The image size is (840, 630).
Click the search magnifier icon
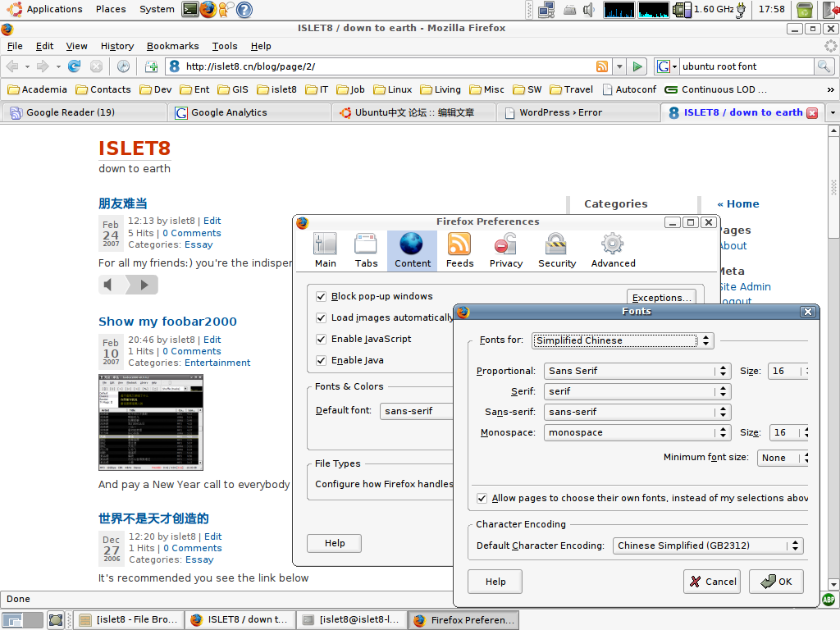824,66
